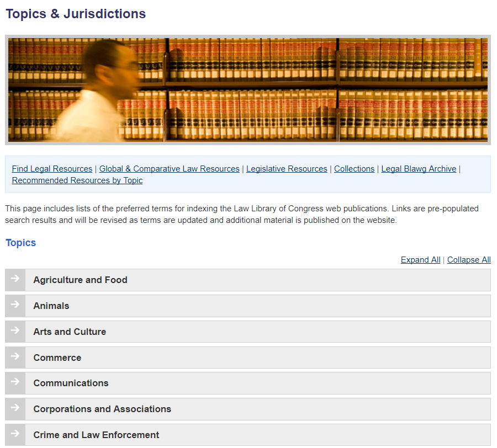Click the arrow icon beside Animals
Screen dimensions: 497x448
(x=15, y=305)
